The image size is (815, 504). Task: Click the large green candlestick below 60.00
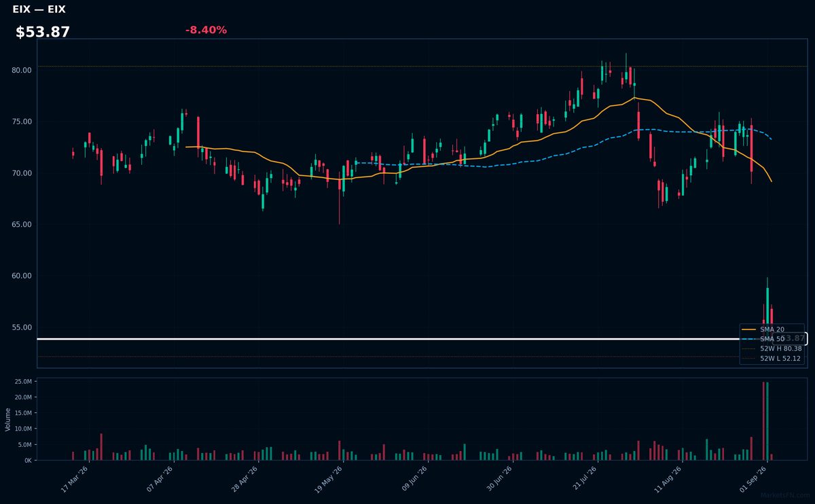click(x=767, y=307)
